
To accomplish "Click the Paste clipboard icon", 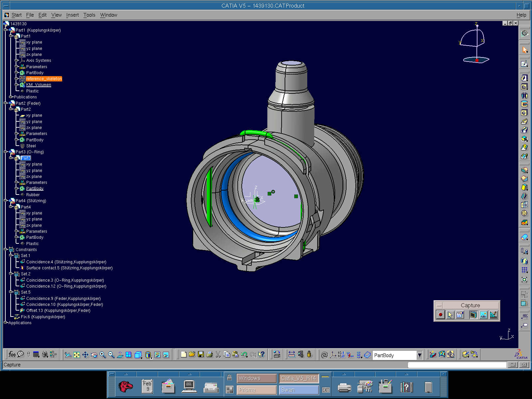I will point(235,354).
